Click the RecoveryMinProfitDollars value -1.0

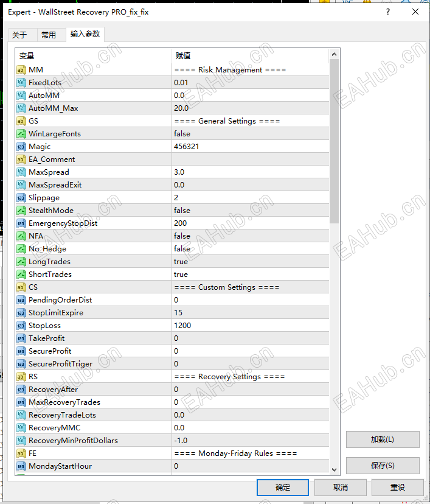(181, 440)
